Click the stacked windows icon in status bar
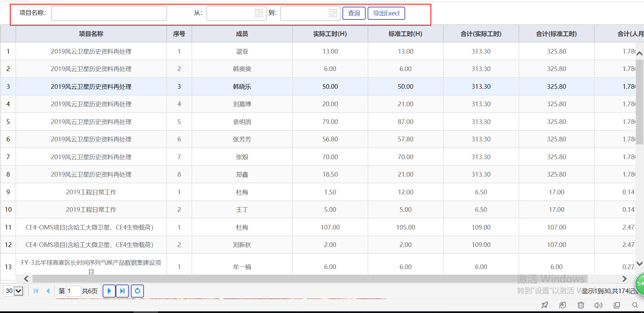 point(616,305)
